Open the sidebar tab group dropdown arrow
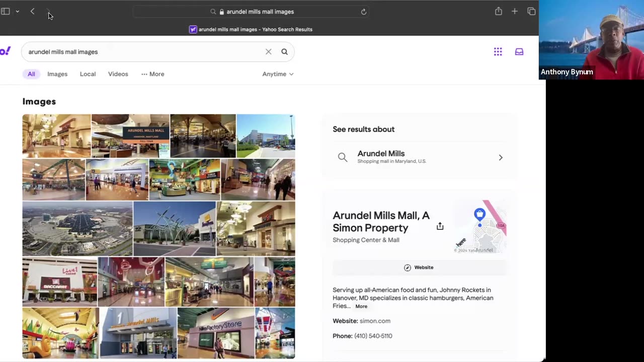Viewport: 644px width, 362px height. click(x=17, y=12)
